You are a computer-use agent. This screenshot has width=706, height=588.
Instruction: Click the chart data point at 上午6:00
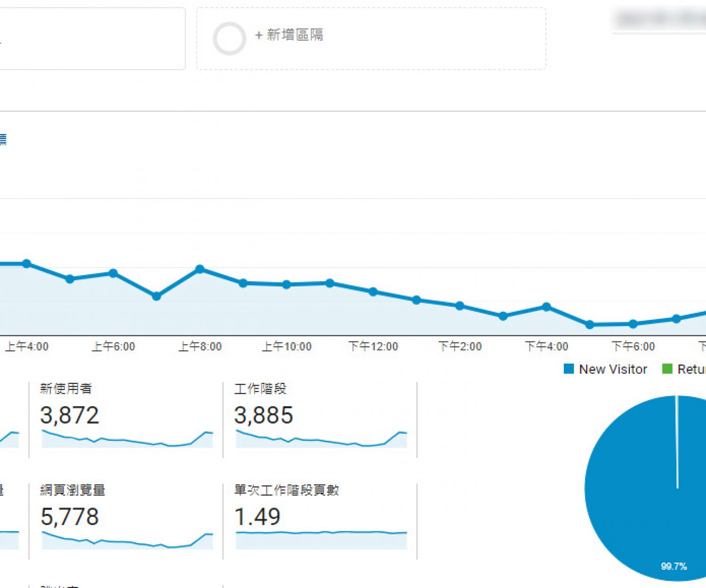pyautogui.click(x=113, y=273)
